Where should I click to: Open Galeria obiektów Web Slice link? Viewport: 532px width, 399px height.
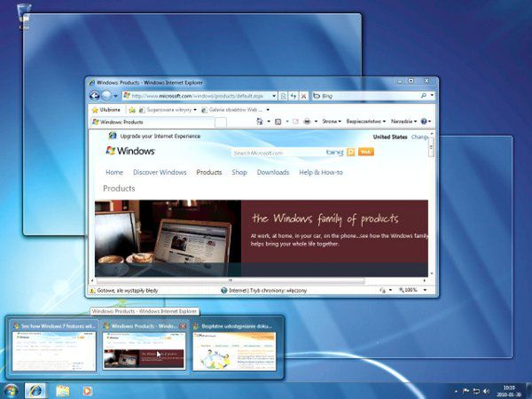[x=232, y=110]
